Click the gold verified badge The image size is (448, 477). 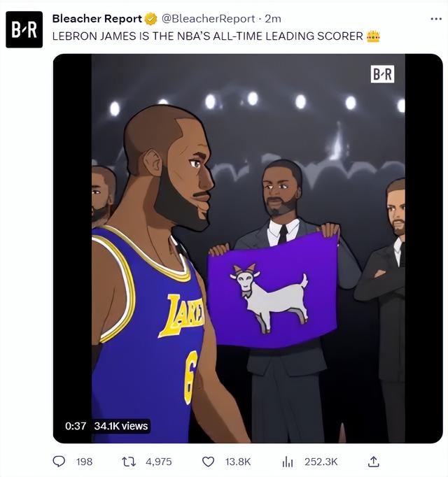coord(151,19)
